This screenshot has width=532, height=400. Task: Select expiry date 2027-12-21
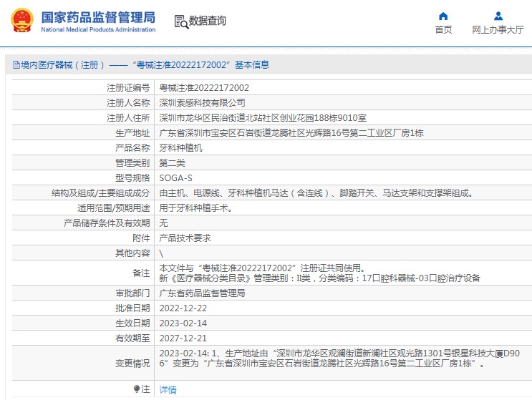[x=183, y=338]
